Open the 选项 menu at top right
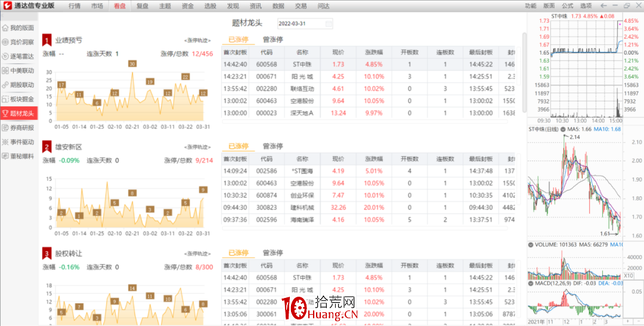The height and width of the screenshot is (326, 644). (586, 6)
